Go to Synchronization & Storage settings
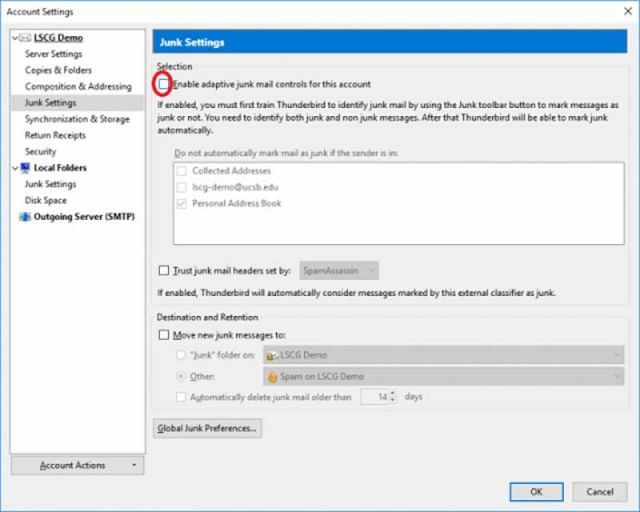 click(x=77, y=119)
